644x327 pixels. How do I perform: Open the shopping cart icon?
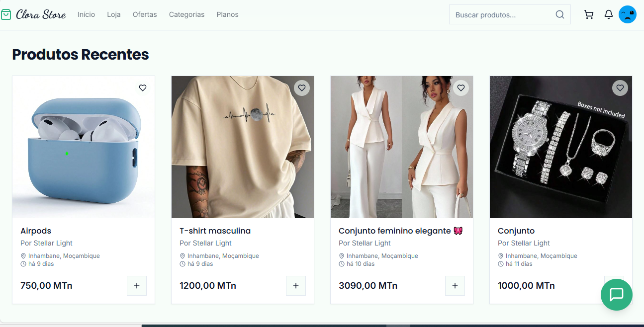click(x=589, y=14)
